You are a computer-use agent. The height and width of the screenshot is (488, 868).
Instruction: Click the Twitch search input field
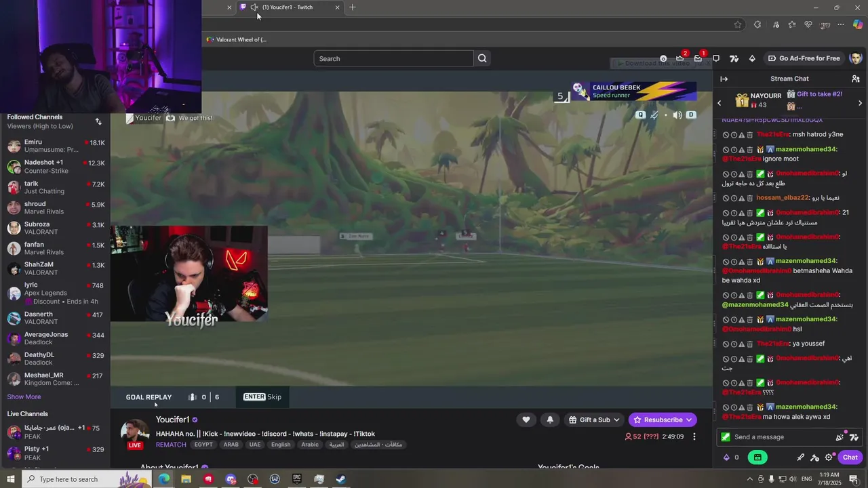tap(393, 58)
